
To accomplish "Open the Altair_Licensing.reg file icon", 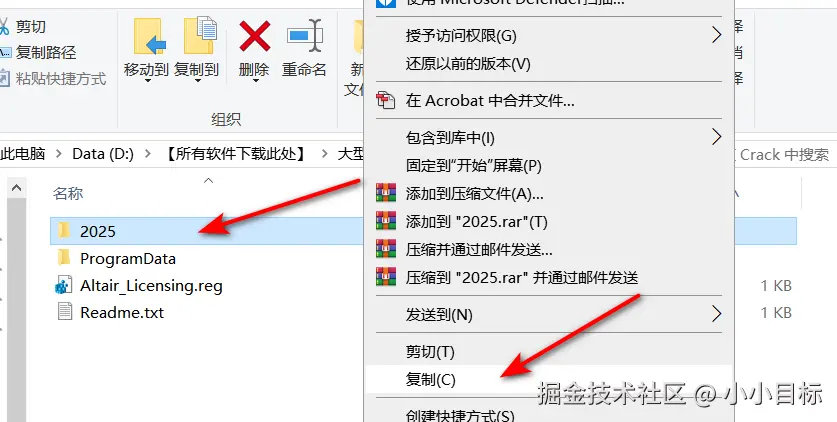I will pos(64,285).
